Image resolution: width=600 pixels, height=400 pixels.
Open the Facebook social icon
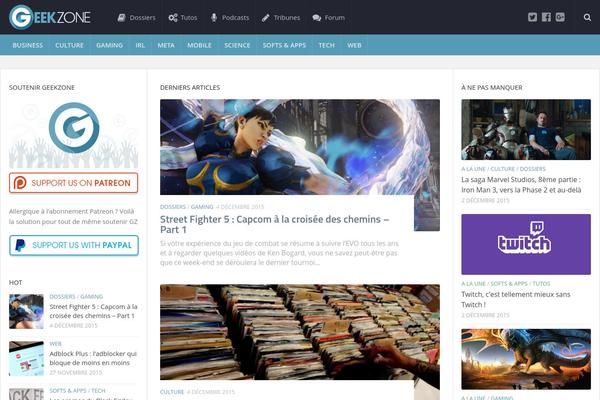[x=546, y=17]
